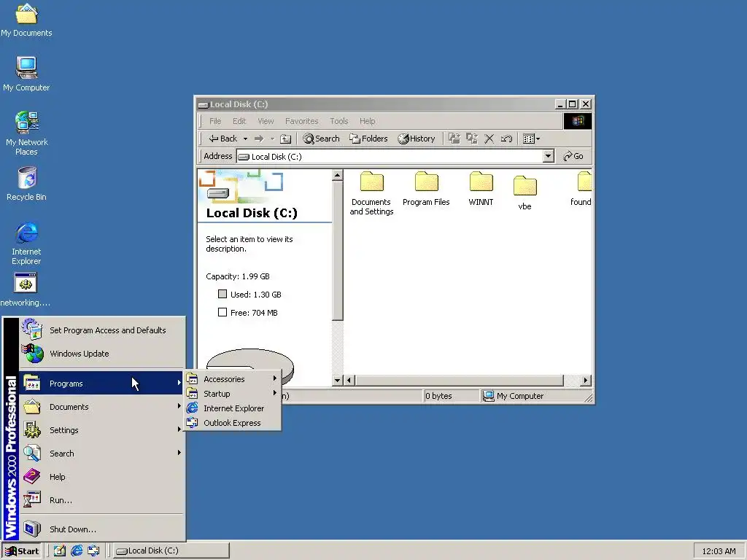Click horizontal scrollbar left arrow
The image size is (747, 560).
pos(349,380)
